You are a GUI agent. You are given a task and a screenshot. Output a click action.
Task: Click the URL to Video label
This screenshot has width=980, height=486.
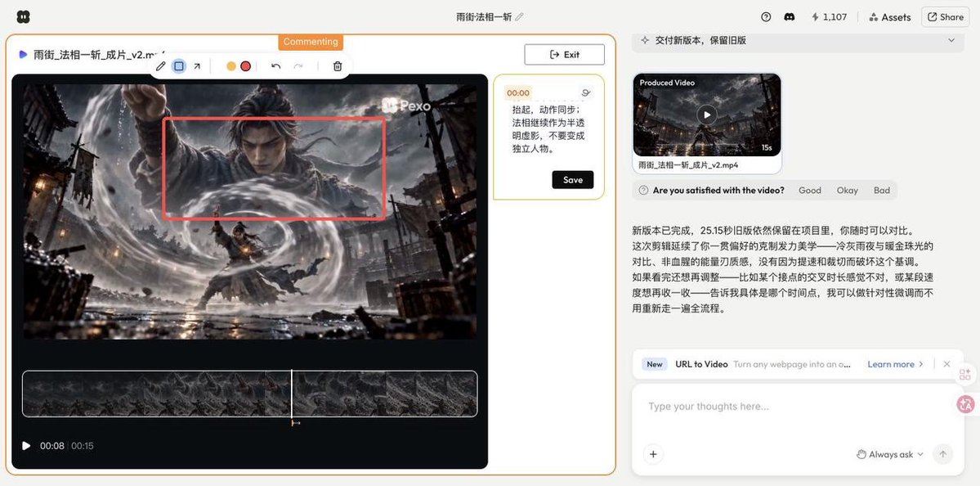(x=701, y=364)
